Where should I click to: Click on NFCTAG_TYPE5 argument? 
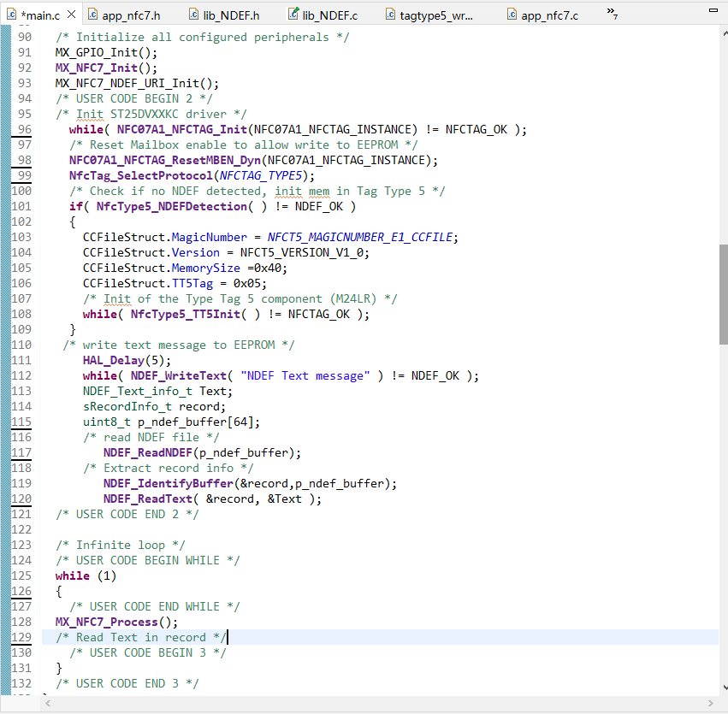coord(260,176)
